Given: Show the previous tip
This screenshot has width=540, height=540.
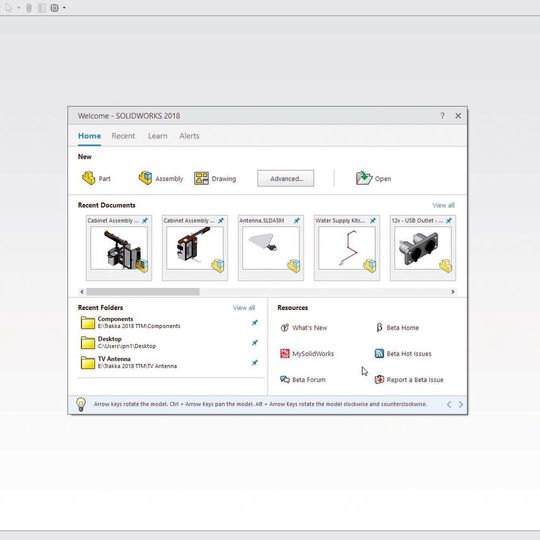Looking at the screenshot, I should 449,404.
